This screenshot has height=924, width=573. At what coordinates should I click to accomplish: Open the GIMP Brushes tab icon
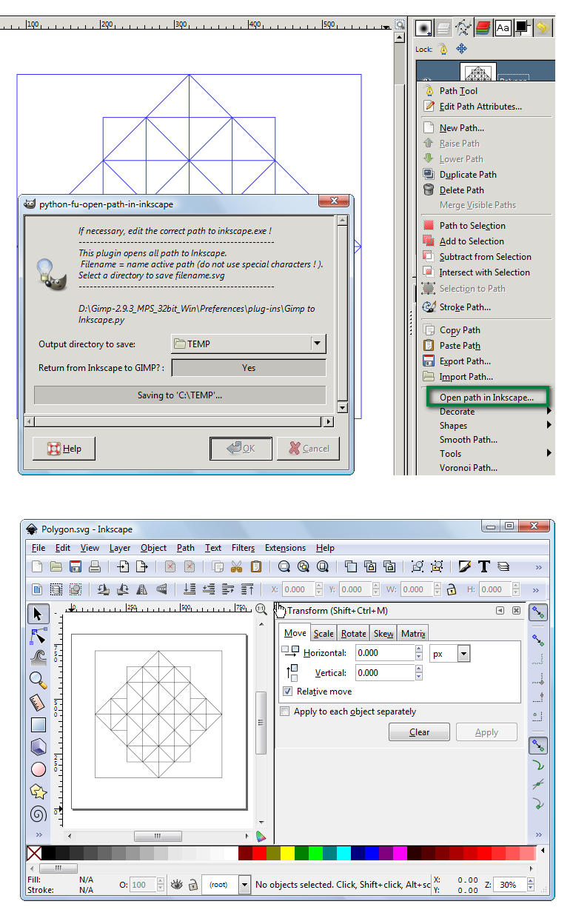[423, 28]
